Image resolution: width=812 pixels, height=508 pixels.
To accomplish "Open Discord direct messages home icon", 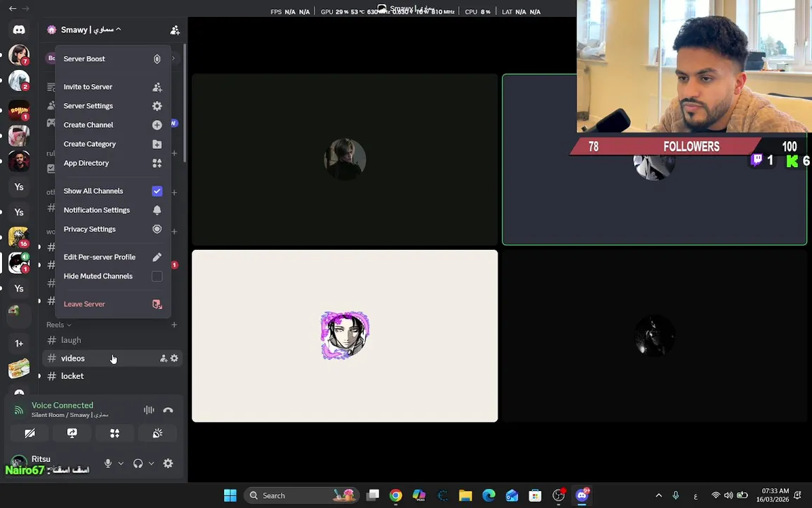I will point(18,30).
